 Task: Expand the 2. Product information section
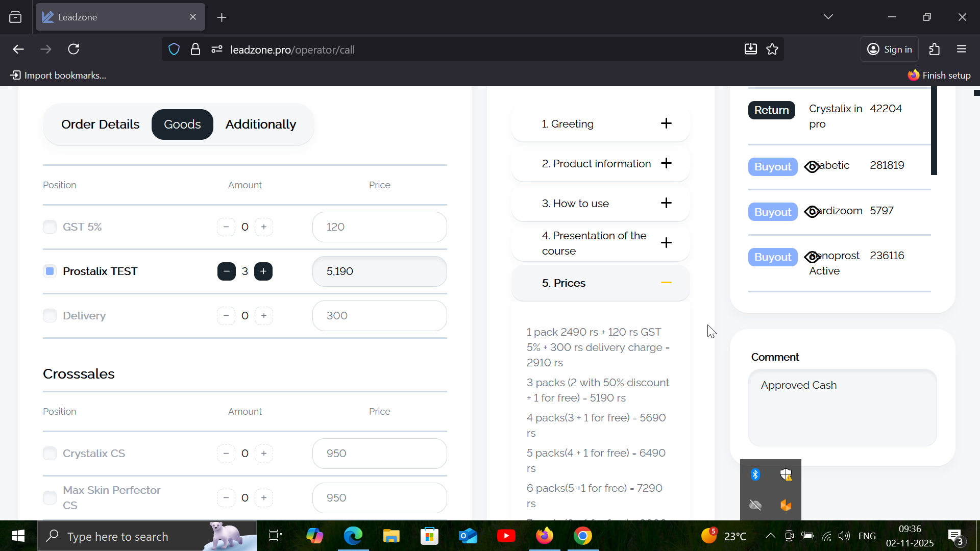[x=666, y=163]
